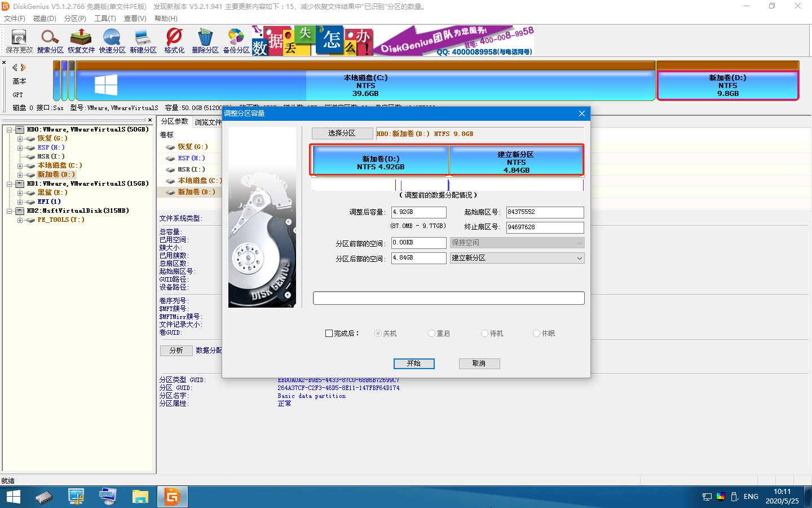
Task: Click the Delete Partition (删除分区) icon
Action: click(x=205, y=41)
